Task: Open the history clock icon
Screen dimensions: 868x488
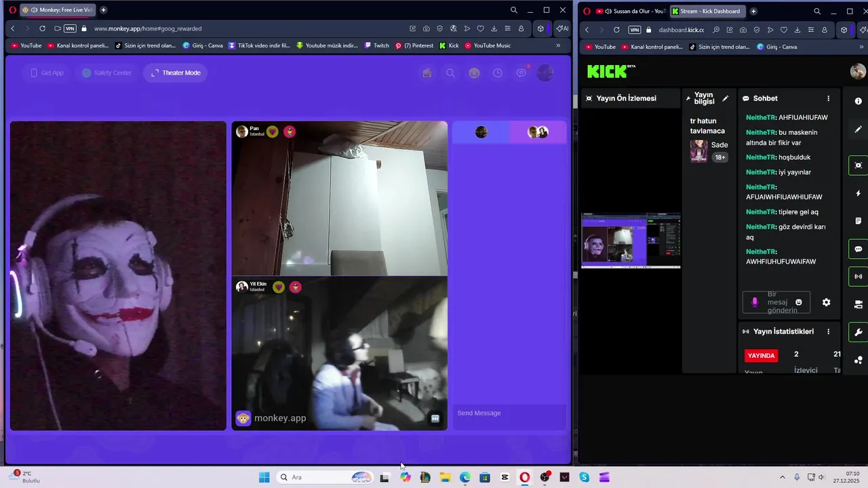Action: click(x=498, y=73)
